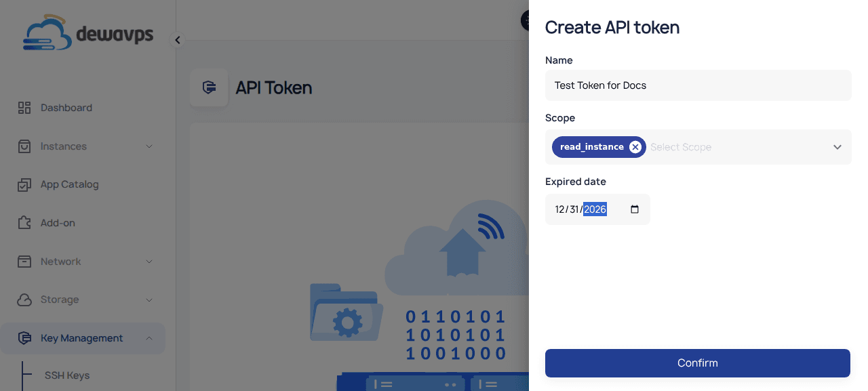
Task: Collapse the sidebar with the left chevron
Action: point(177,39)
